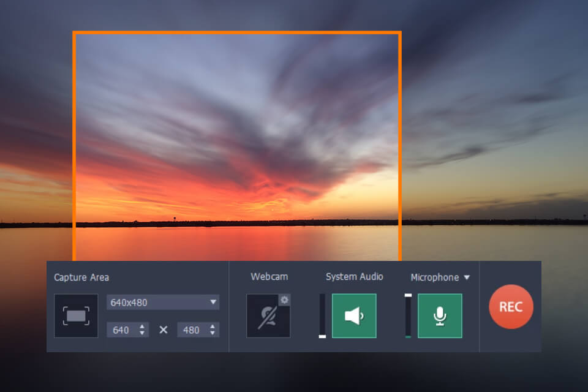The height and width of the screenshot is (392, 588).
Task: Increase capture width using the up arrow
Action: coord(141,326)
